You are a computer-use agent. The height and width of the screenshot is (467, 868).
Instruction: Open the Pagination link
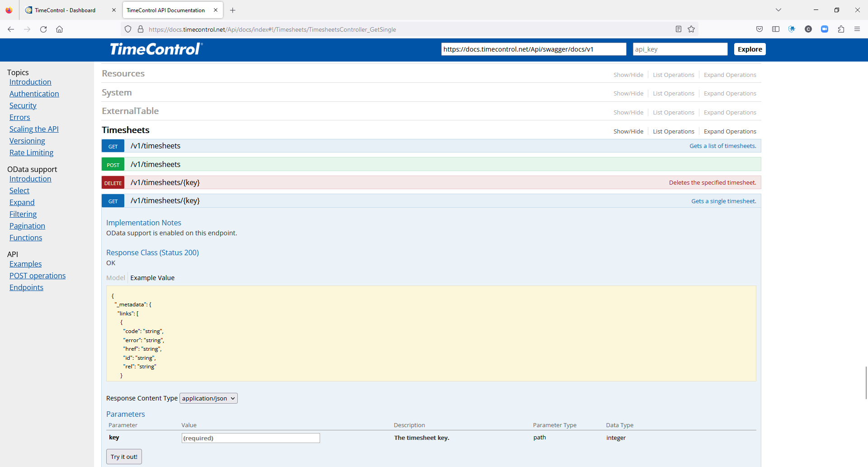click(27, 226)
